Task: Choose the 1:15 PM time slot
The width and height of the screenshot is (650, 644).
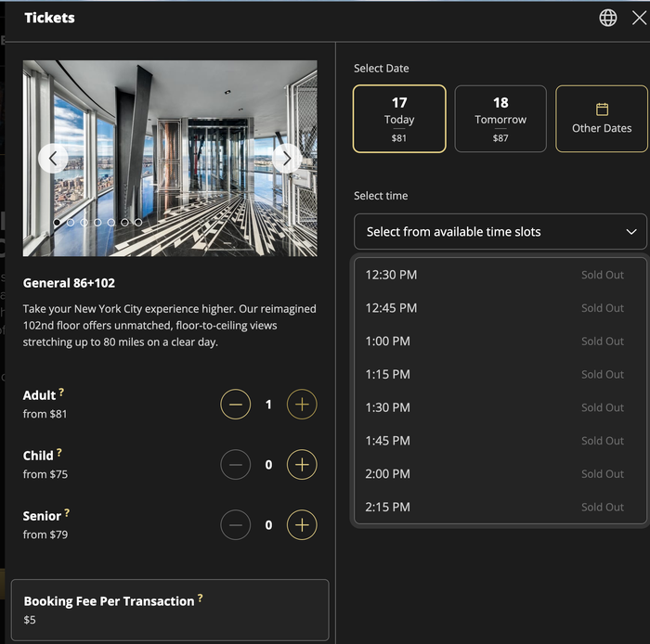Action: tap(500, 374)
